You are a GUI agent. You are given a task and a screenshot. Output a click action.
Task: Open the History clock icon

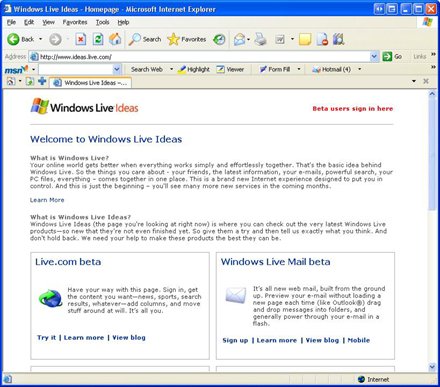pyautogui.click(x=219, y=39)
